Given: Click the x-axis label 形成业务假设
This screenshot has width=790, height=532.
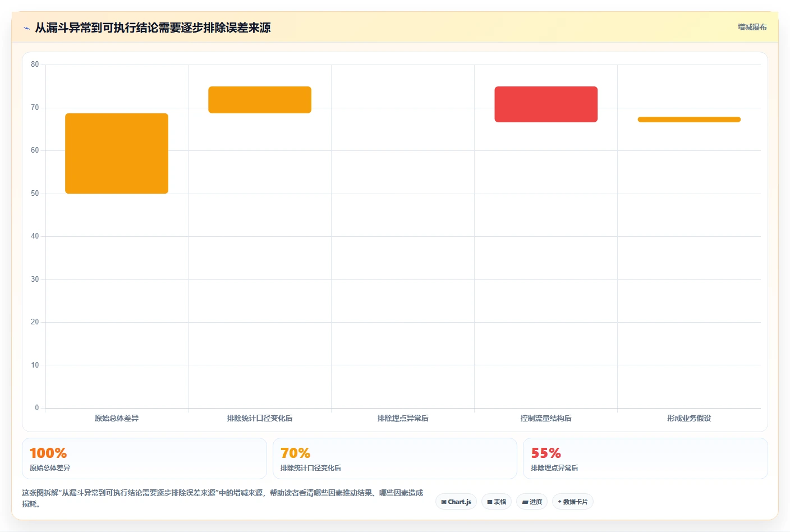Looking at the screenshot, I should 689,418.
